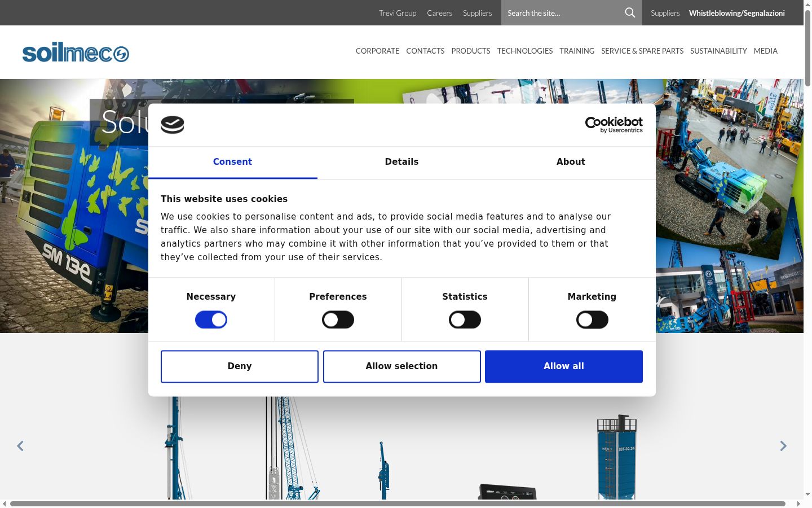This screenshot has height=508, width=812.
Task: Open the SERVICE & SPARE PARTS menu
Action: 642,51
